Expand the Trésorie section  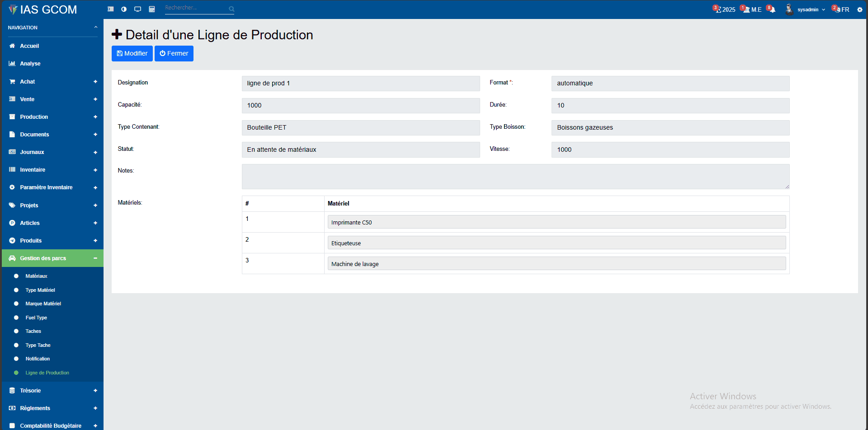click(x=30, y=390)
